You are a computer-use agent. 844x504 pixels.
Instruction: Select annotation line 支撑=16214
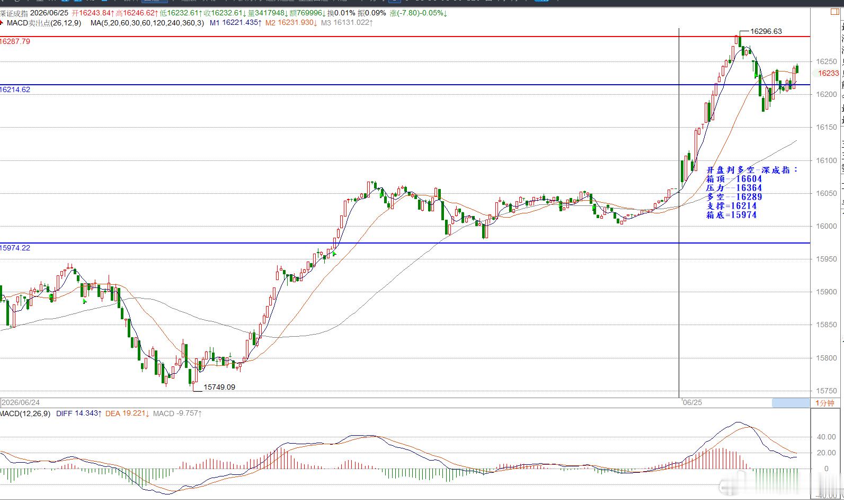(x=732, y=206)
